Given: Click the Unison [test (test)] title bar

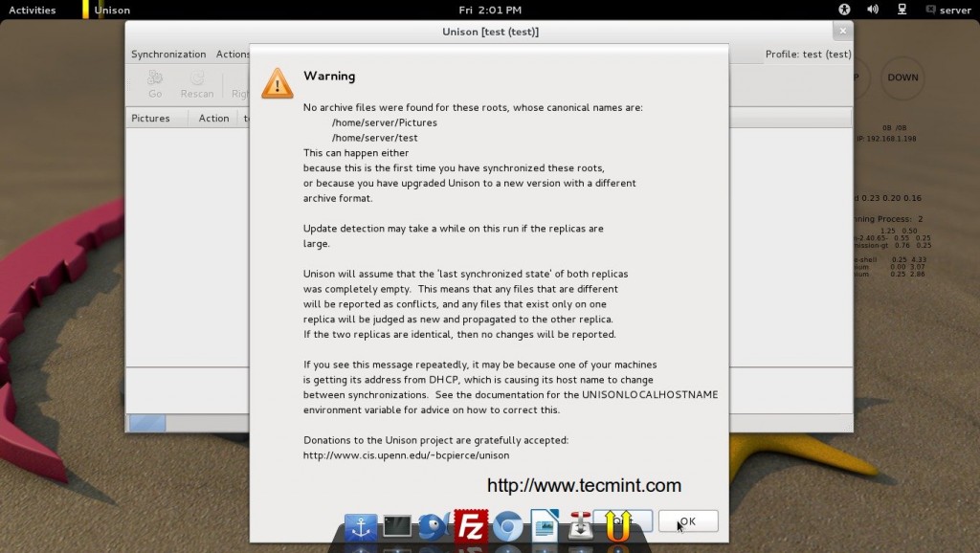Looking at the screenshot, I should (490, 32).
